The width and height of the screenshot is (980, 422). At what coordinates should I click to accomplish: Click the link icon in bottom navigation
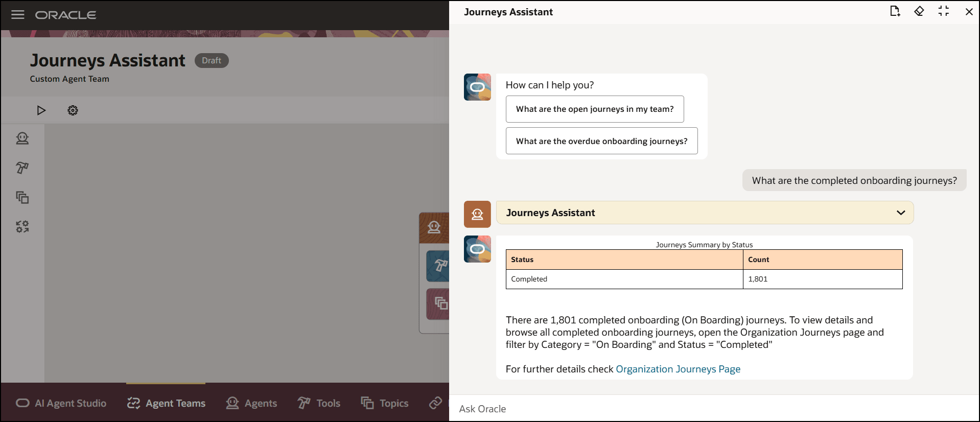coord(436,403)
